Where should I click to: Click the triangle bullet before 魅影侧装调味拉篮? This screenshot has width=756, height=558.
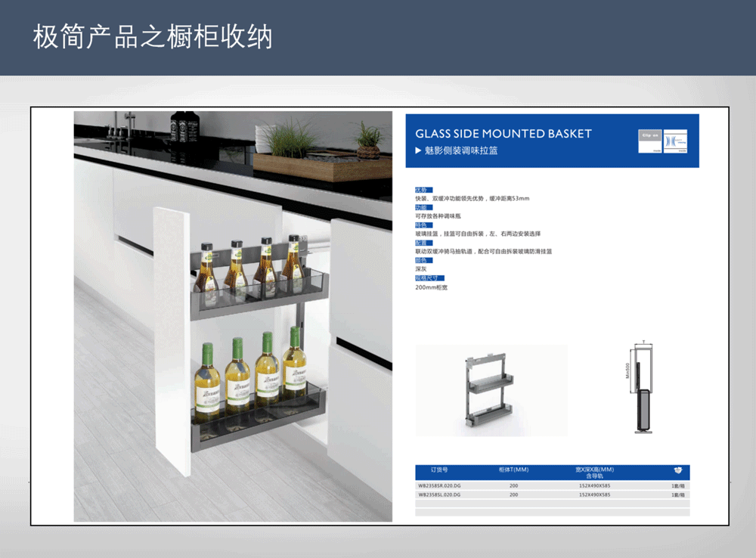click(418, 150)
